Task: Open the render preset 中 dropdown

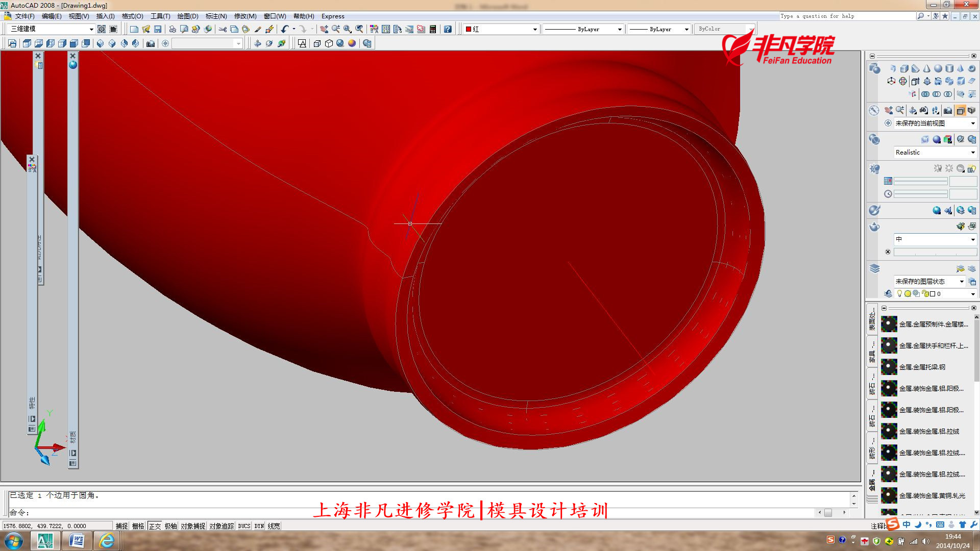Action: (x=935, y=239)
